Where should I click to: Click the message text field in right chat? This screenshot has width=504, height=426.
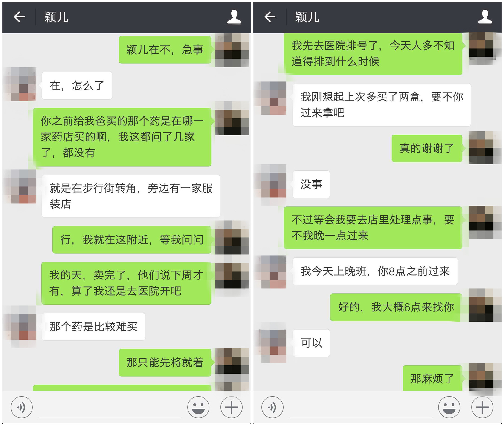click(361, 408)
